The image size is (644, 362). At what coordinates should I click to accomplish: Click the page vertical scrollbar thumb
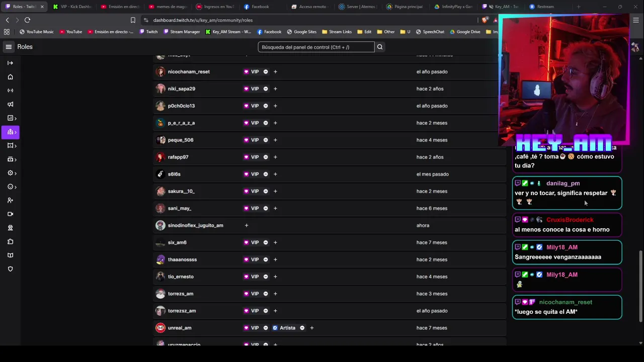coord(640,287)
